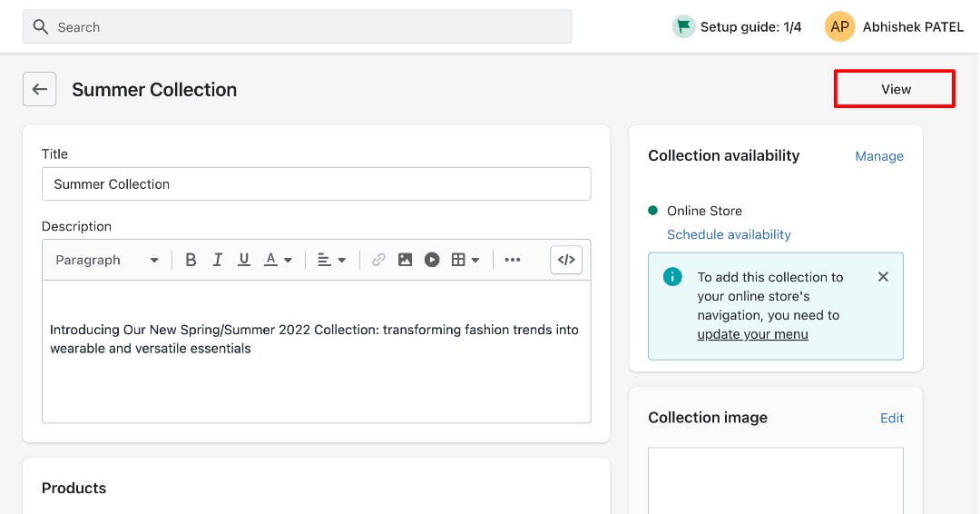Open more formatting options ellipsis
Screen dimensions: 980x514
[513, 260]
